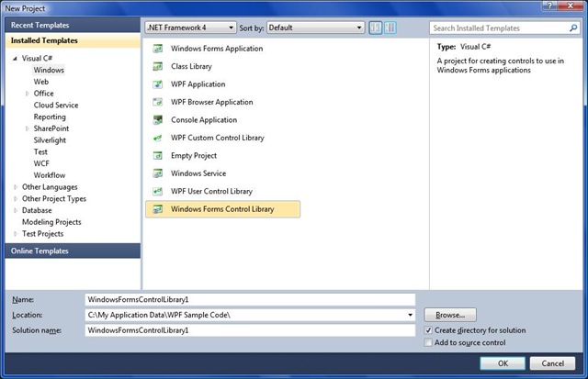Select the Cloud Service category
Screen dimensions: 588x379
coord(56,106)
